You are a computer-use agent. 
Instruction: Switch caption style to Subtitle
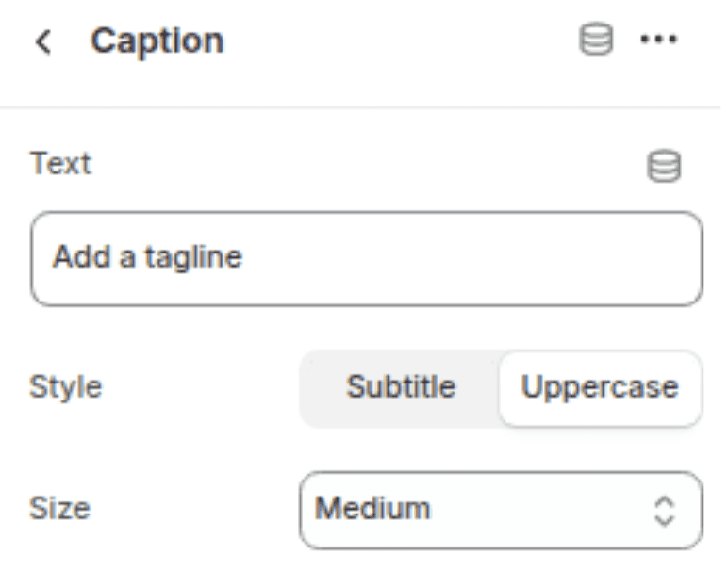pyautogui.click(x=401, y=387)
